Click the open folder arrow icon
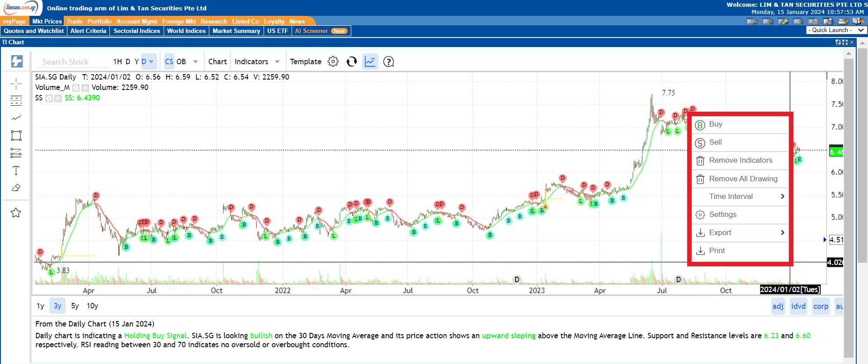This screenshot has width=868, height=364. pyautogui.click(x=844, y=21)
